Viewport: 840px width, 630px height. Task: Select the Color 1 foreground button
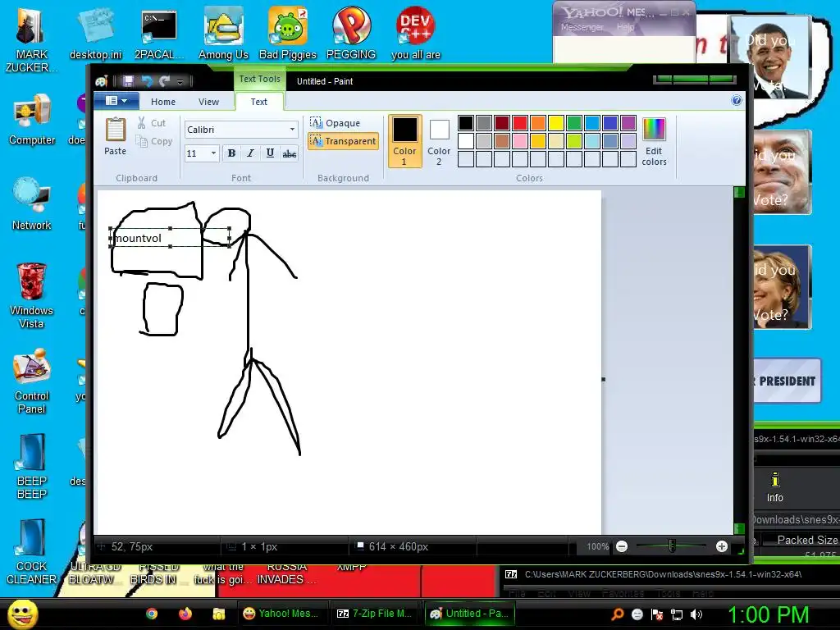(404, 141)
